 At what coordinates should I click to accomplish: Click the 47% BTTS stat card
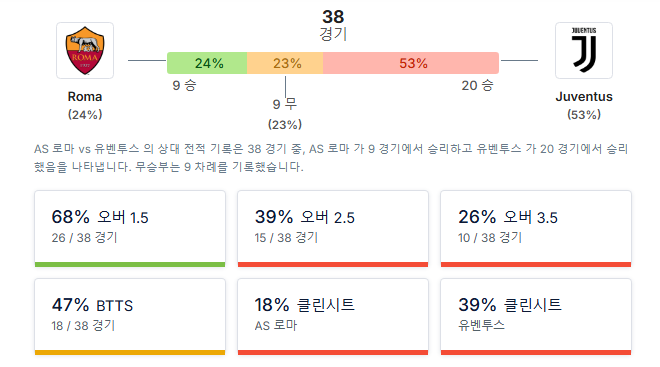pyautogui.click(x=130, y=316)
